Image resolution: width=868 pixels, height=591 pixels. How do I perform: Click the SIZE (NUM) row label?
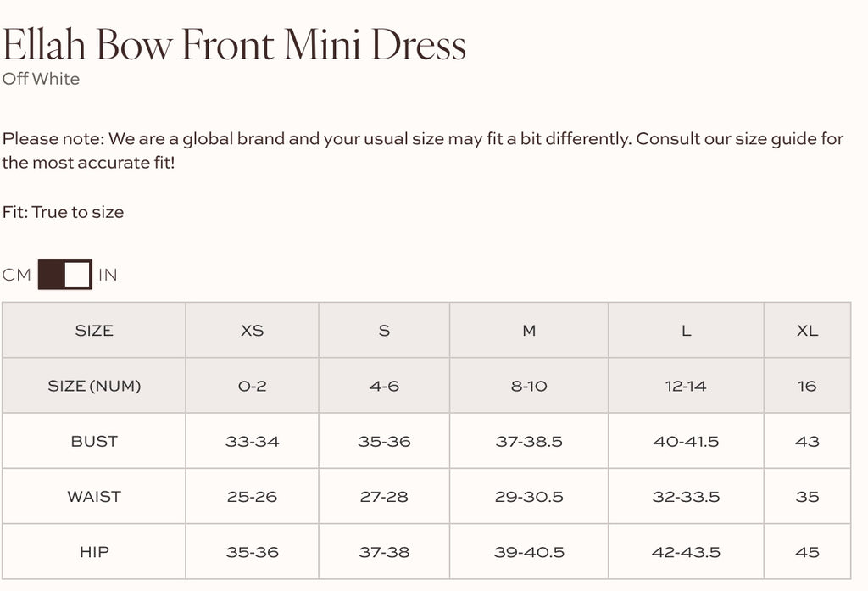coord(95,384)
